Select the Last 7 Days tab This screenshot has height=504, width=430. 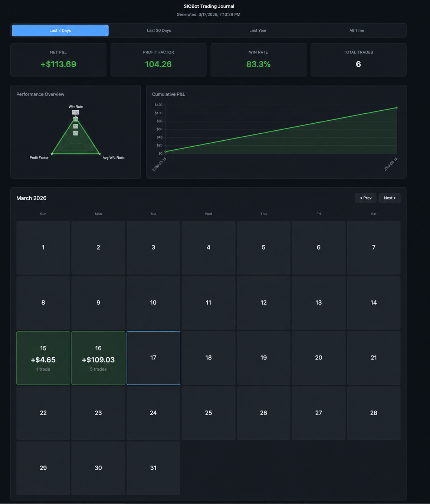[x=60, y=30]
